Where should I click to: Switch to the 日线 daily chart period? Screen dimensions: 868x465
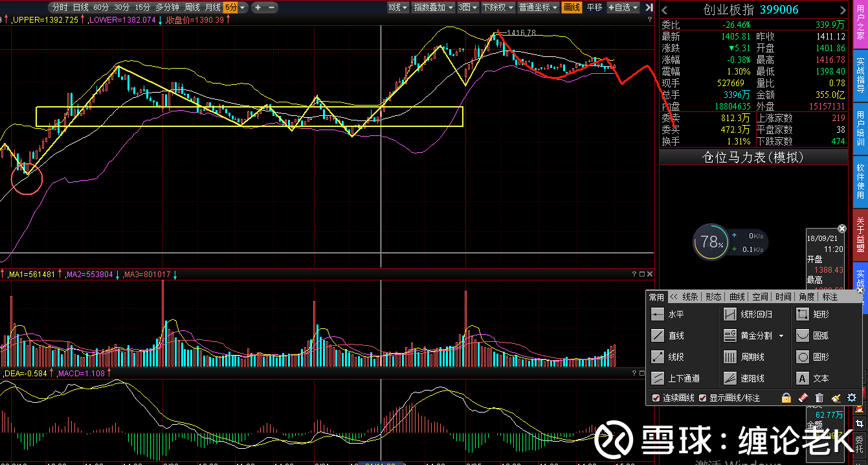coord(80,7)
